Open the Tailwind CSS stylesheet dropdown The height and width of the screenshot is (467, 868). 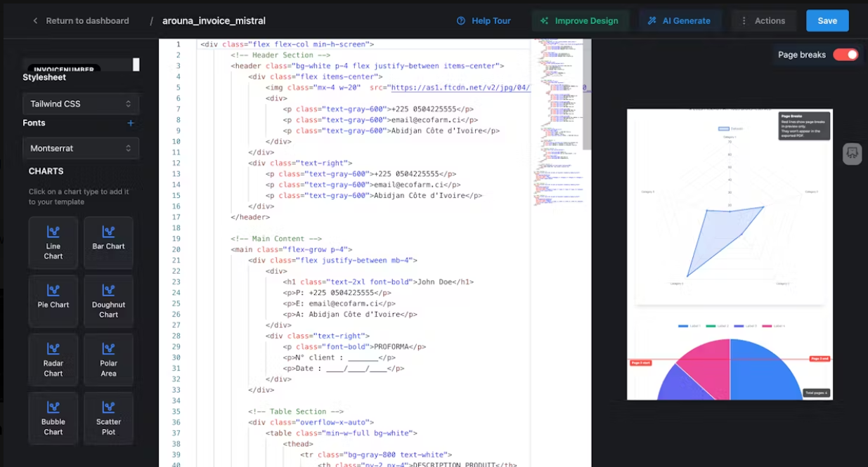81,104
